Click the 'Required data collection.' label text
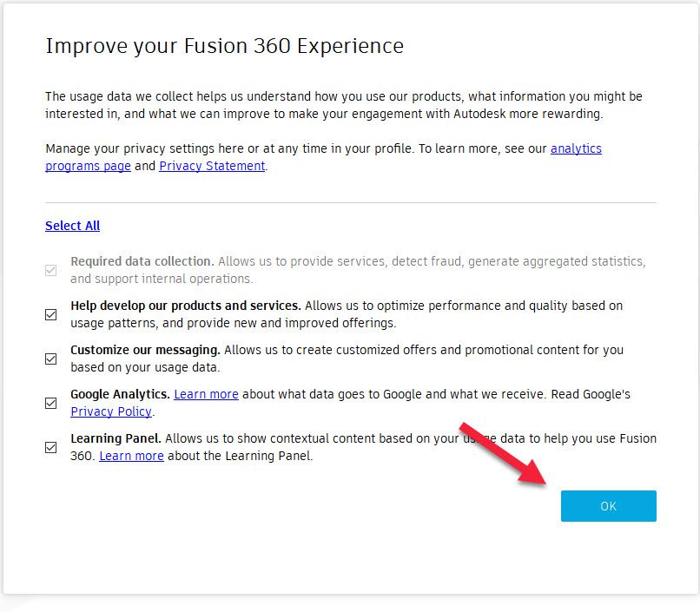The width and height of the screenshot is (700, 612). (142, 261)
